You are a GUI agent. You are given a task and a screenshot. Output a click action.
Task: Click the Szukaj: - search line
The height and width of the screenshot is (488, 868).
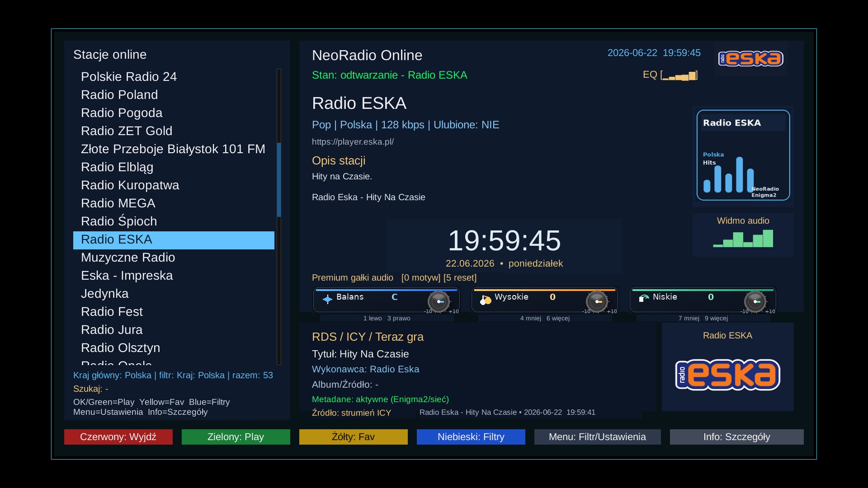[91, 389]
